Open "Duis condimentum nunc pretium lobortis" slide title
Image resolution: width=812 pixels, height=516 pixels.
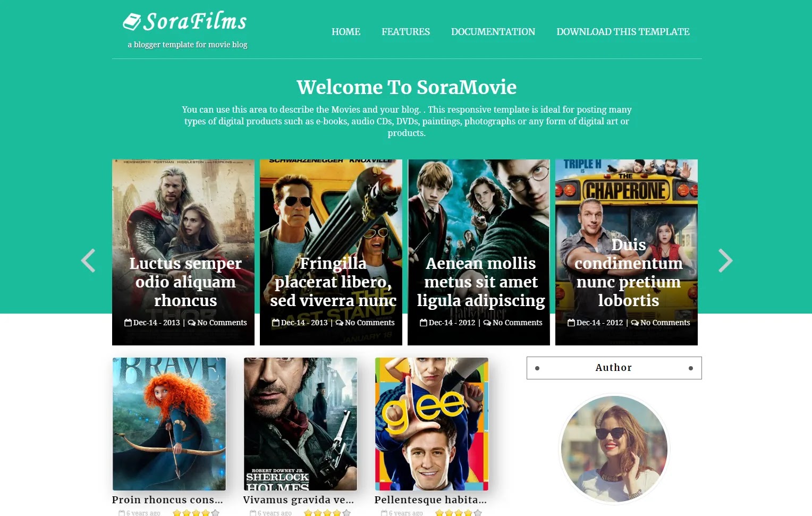coord(629,273)
